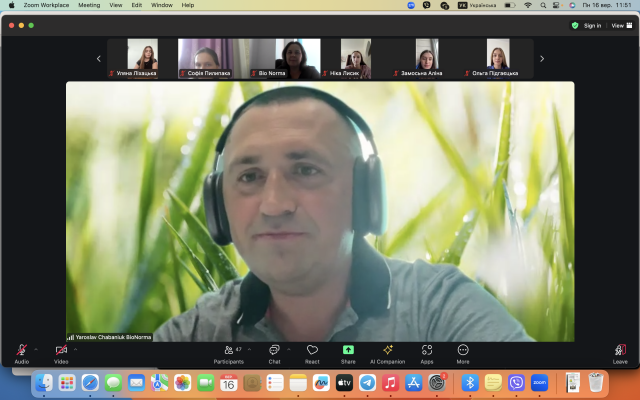Show next participants with the right arrow
Screen dimensions: 640x400
coord(542,59)
